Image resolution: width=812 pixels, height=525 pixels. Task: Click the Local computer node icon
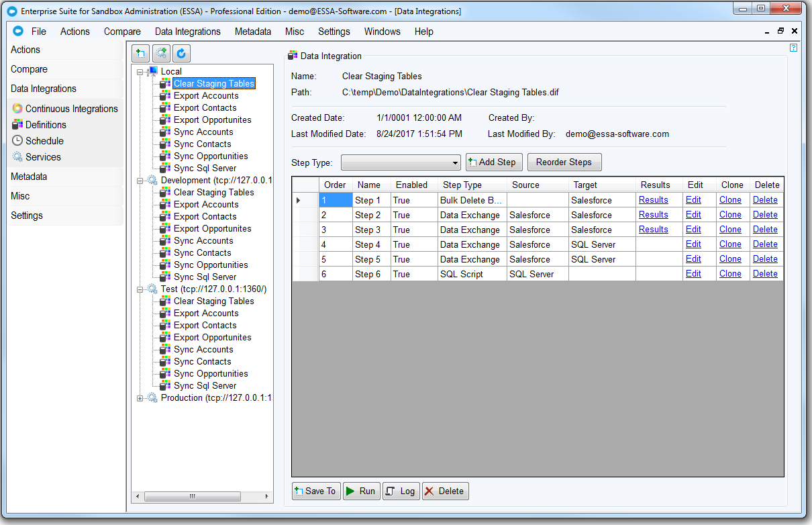coord(152,71)
